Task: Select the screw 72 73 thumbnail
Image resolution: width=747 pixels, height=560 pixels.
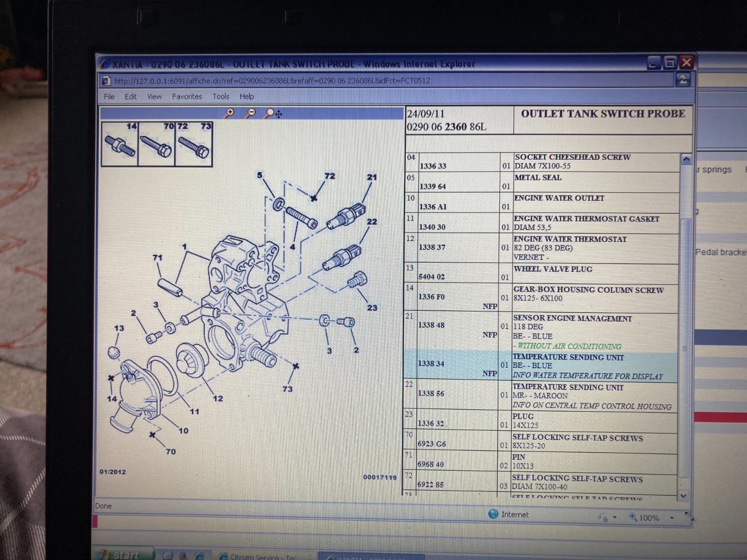Action: (194, 144)
